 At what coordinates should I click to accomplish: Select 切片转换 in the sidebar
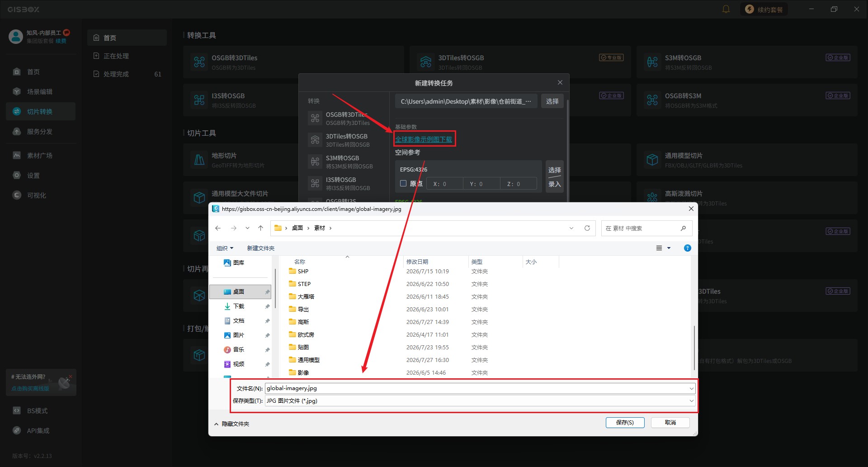coord(41,112)
